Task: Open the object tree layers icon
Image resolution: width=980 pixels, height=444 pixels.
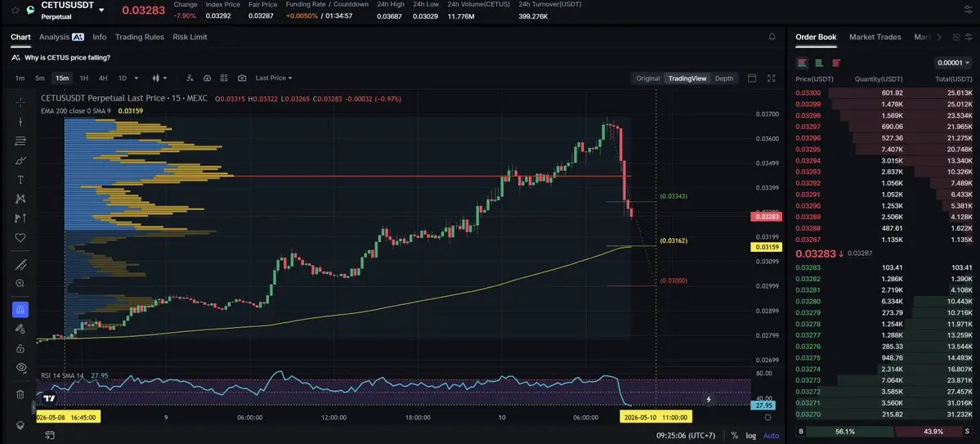Action: click(20, 424)
